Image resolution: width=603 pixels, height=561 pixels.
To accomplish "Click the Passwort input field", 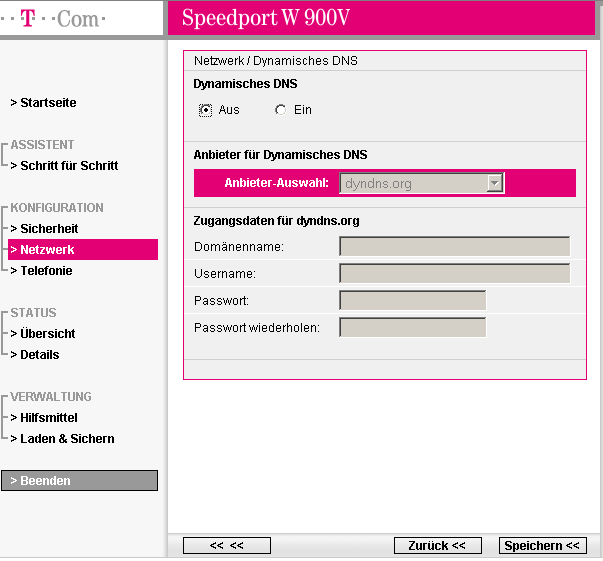I will [413, 300].
